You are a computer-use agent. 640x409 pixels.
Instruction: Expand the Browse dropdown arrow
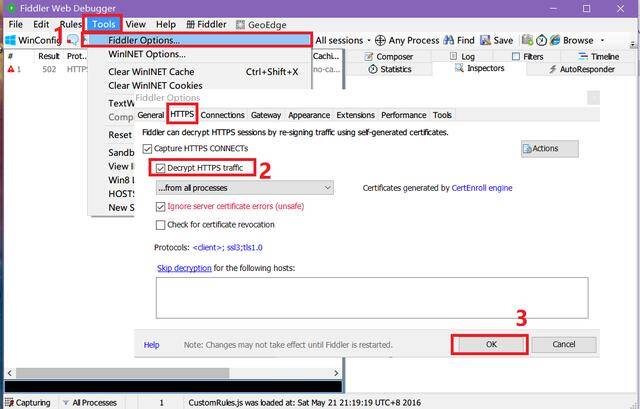[x=602, y=40]
